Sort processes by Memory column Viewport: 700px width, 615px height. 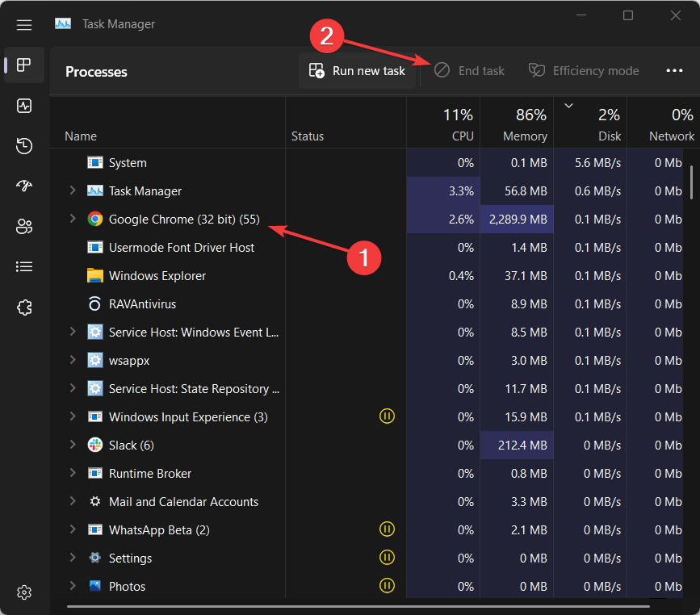(x=517, y=123)
